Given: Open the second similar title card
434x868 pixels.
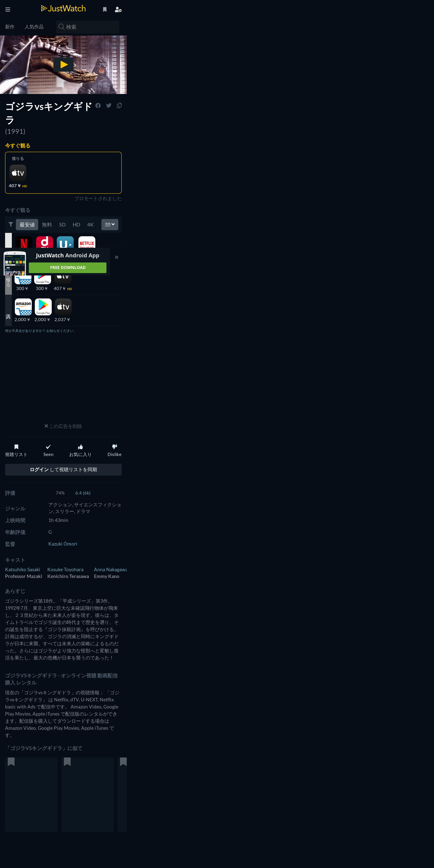Looking at the screenshot, I should [88, 795].
